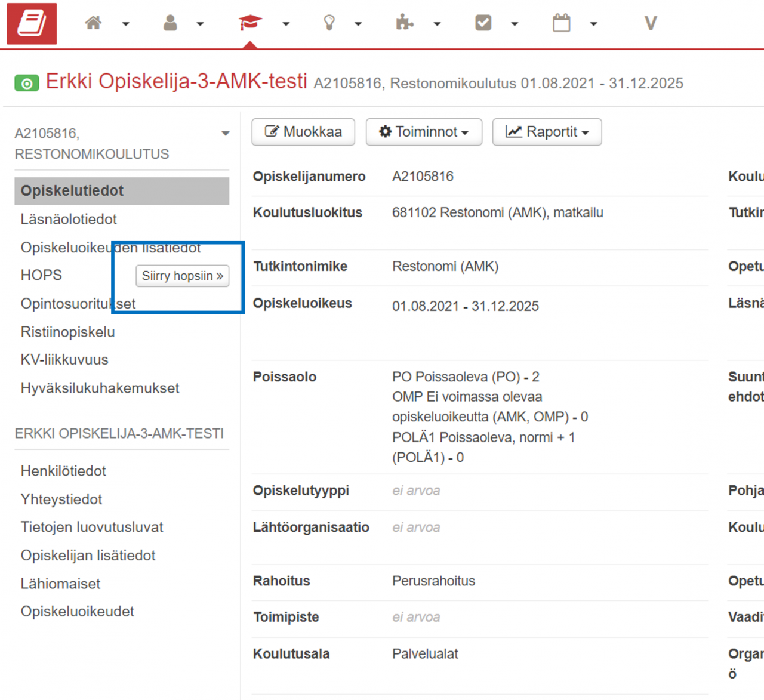
Task: Open Henkilötiedot in the sidebar
Action: [x=63, y=471]
